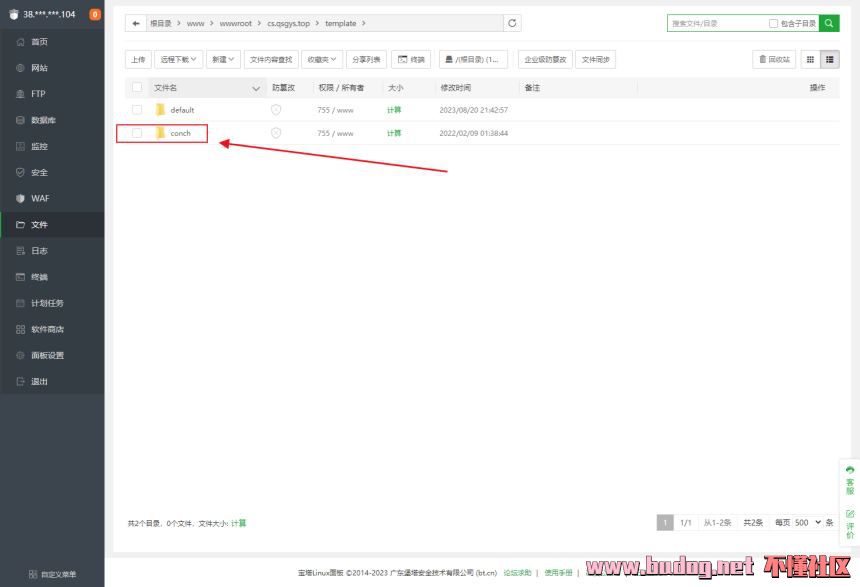The width and height of the screenshot is (860, 587).
Task: Click 退出 to log out
Action: click(52, 382)
